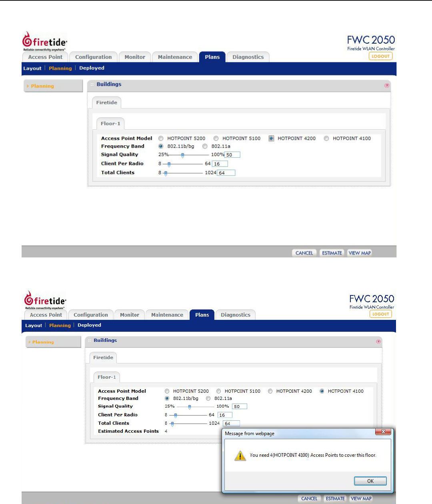The image size is (432, 504).
Task: Click the Firetide logo in the upper screenshot
Action: coord(45,41)
